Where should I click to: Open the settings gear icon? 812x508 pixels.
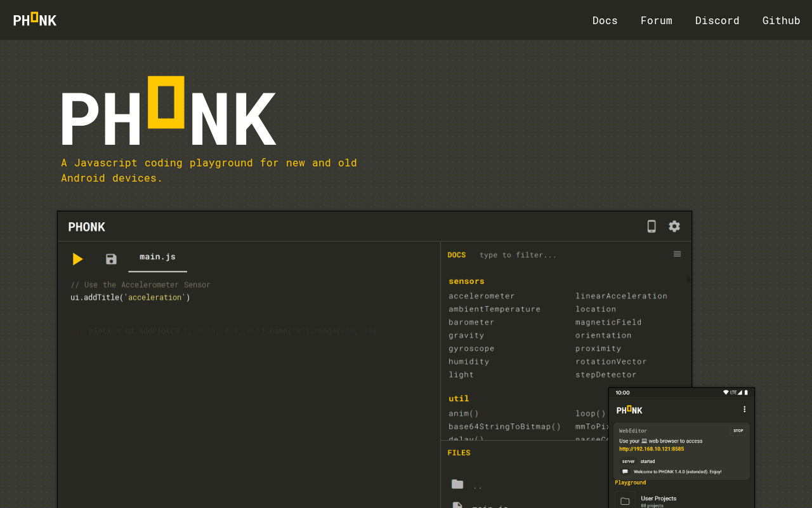674,226
